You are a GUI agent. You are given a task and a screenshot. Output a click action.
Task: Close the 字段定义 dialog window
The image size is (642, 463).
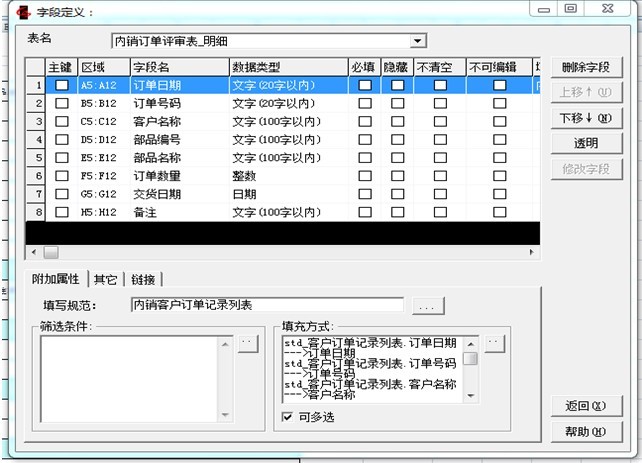[x=609, y=9]
